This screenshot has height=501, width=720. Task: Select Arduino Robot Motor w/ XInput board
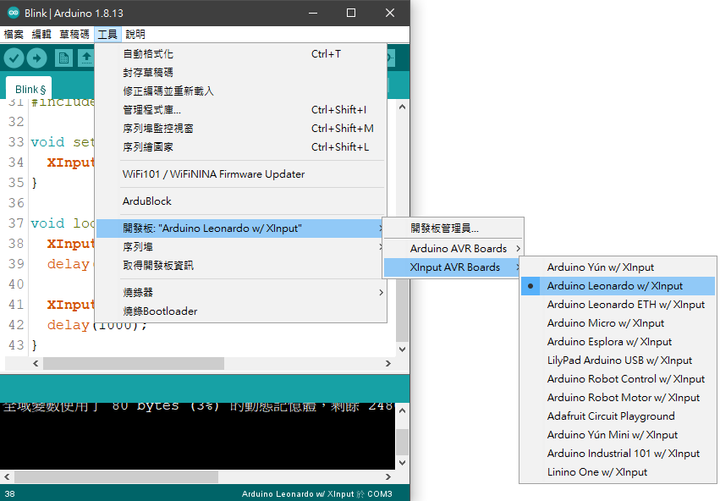pyautogui.click(x=618, y=398)
